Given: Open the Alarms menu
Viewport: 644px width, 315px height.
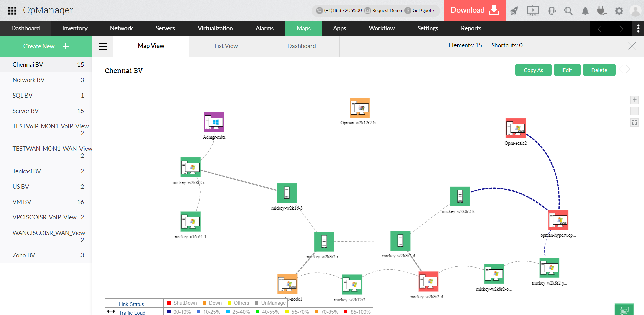Looking at the screenshot, I should [265, 28].
